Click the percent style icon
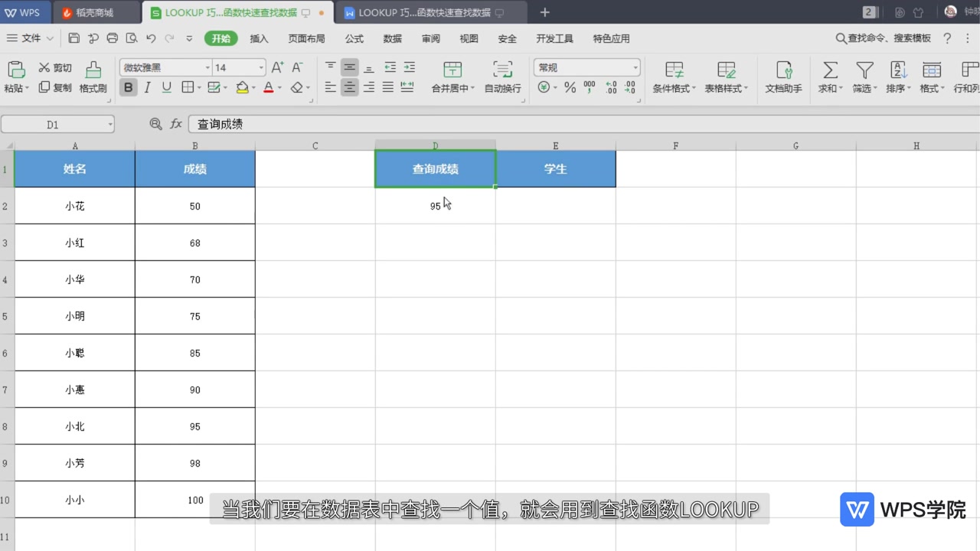This screenshot has height=551, width=980. (570, 88)
